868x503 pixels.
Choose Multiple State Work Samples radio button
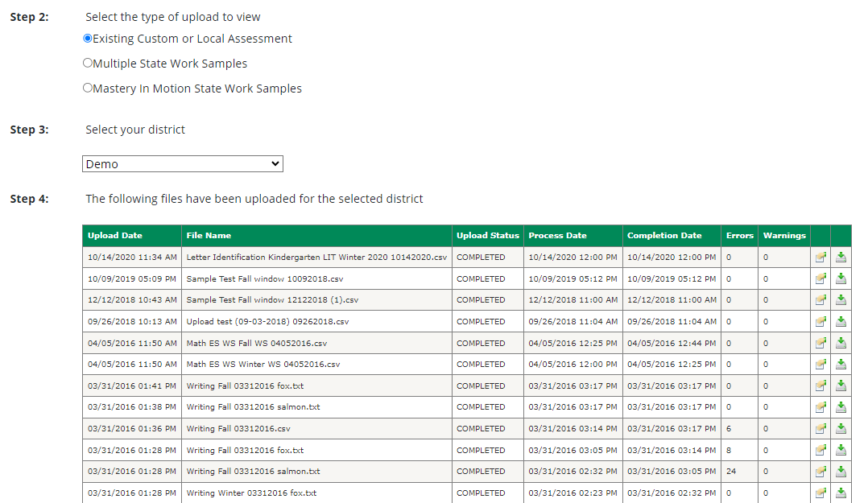(88, 64)
